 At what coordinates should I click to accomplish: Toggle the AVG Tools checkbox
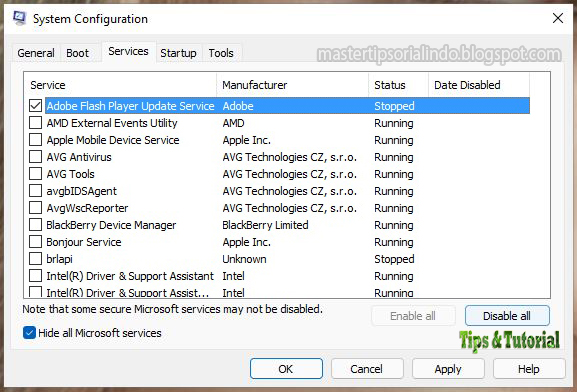(x=35, y=173)
